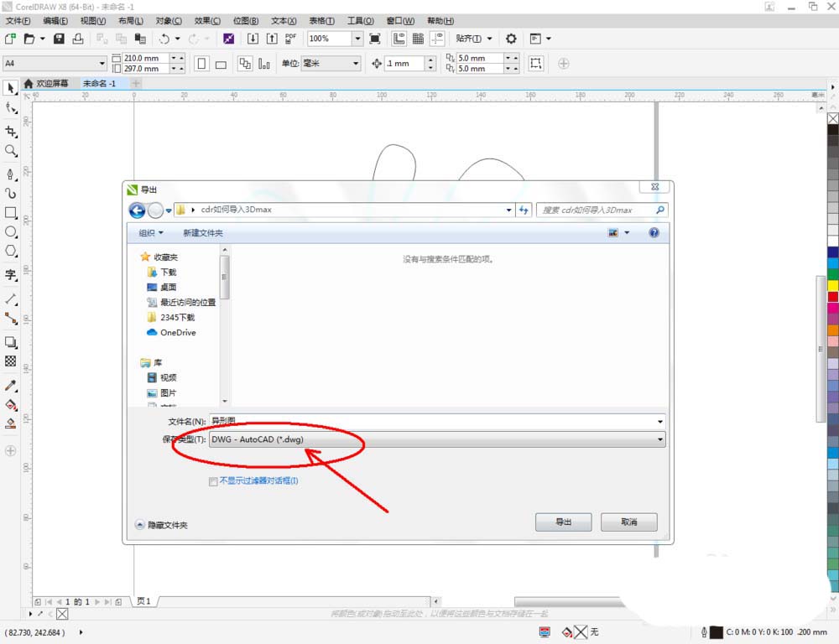
Task: Select Desktop in favorites list
Action: pos(162,288)
